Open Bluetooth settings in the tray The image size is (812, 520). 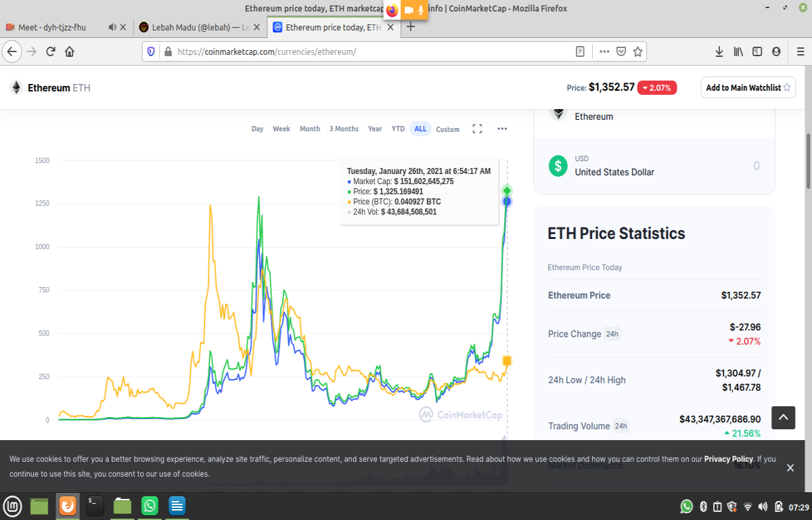(703, 506)
